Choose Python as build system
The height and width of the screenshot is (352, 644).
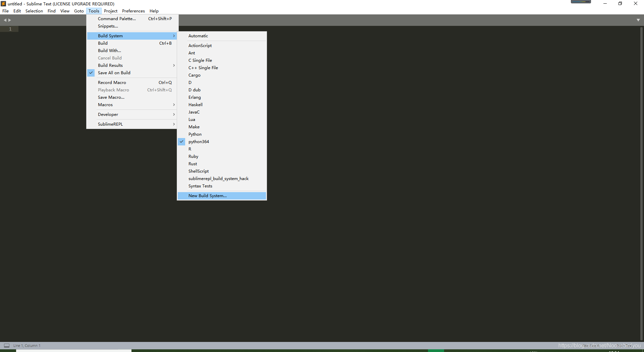pyautogui.click(x=222, y=134)
